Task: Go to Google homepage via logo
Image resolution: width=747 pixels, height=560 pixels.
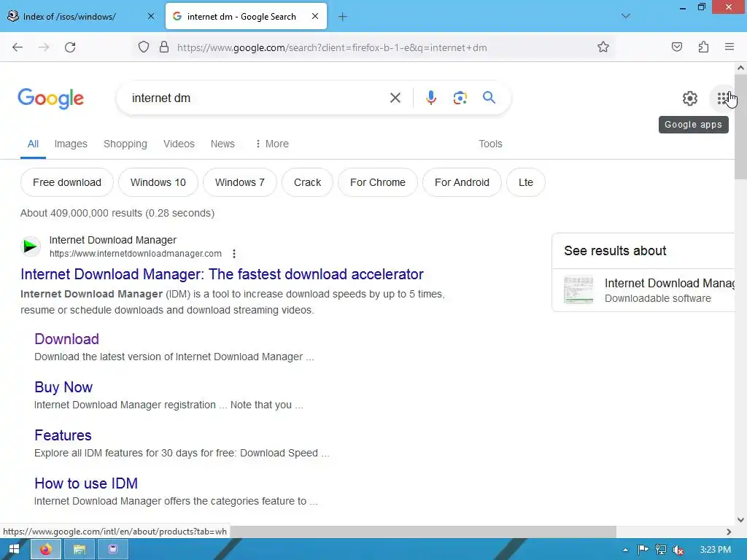Action: (x=51, y=98)
